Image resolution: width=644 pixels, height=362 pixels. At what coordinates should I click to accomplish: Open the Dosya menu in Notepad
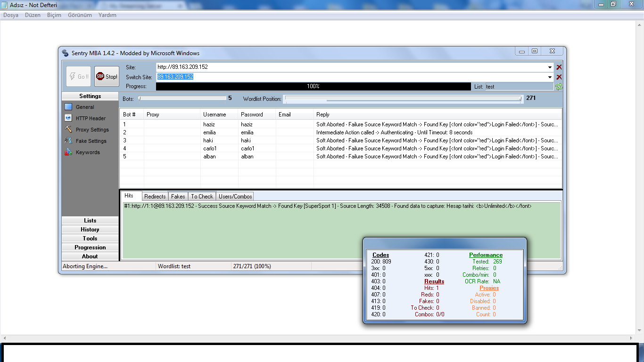tap(11, 15)
